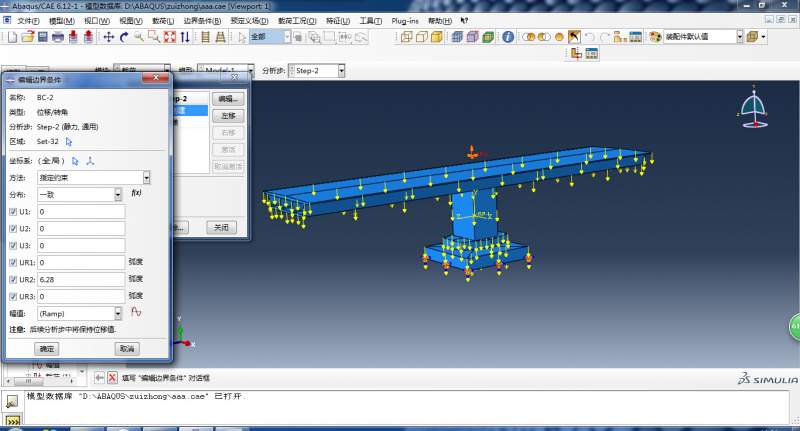Click 左移 in the BC manager window

coord(228,116)
